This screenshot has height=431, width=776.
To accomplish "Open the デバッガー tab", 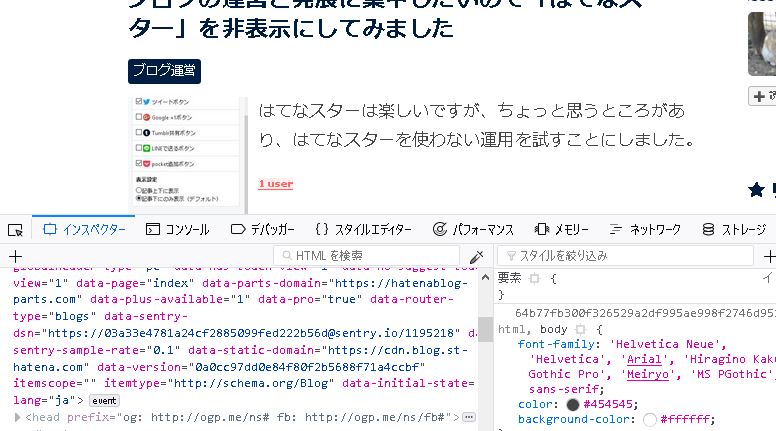I will (263, 230).
